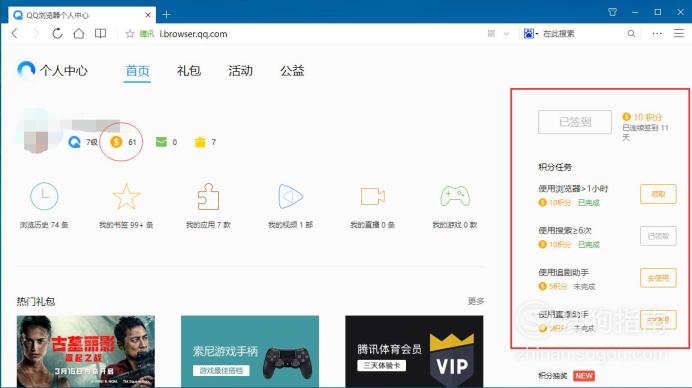692x388 pixels.
Task: Click the address bar i.browser.qq.com
Action: 193,34
